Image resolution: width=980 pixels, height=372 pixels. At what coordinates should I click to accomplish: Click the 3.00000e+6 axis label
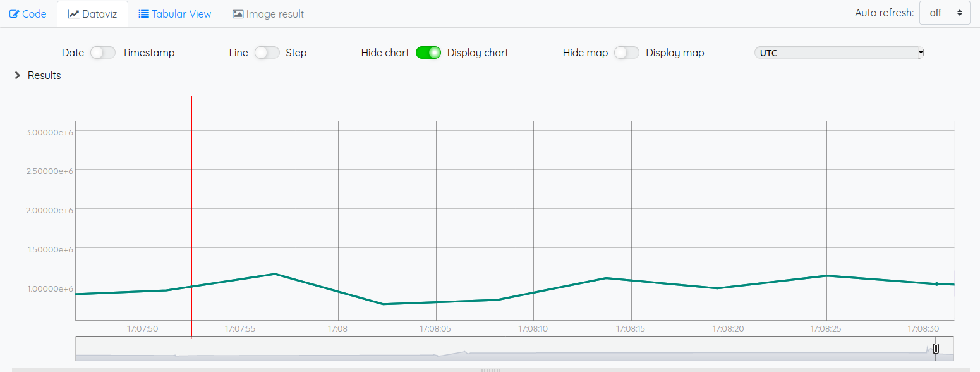[50, 132]
